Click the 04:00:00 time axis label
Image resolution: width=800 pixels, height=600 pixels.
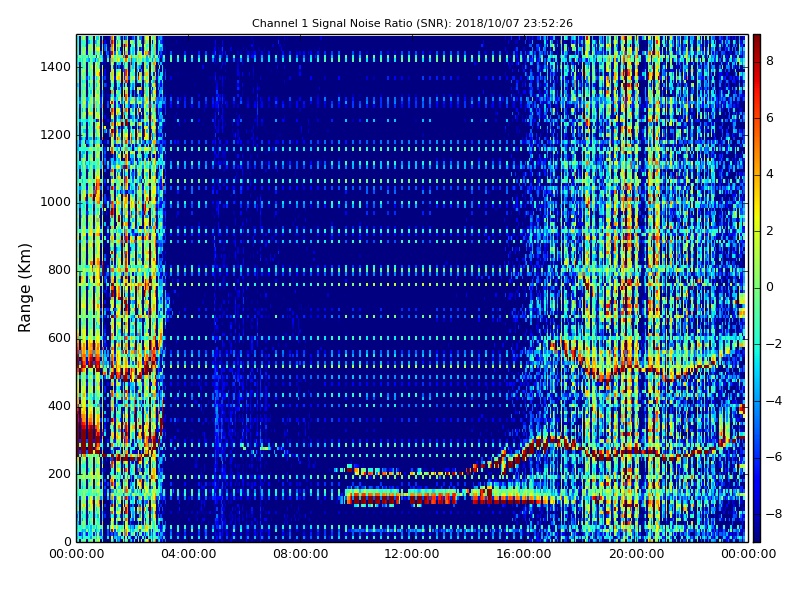(188, 555)
